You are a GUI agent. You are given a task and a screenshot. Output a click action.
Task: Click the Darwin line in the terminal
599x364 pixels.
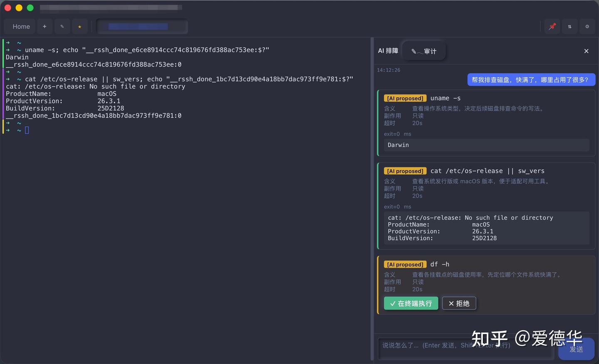17,57
